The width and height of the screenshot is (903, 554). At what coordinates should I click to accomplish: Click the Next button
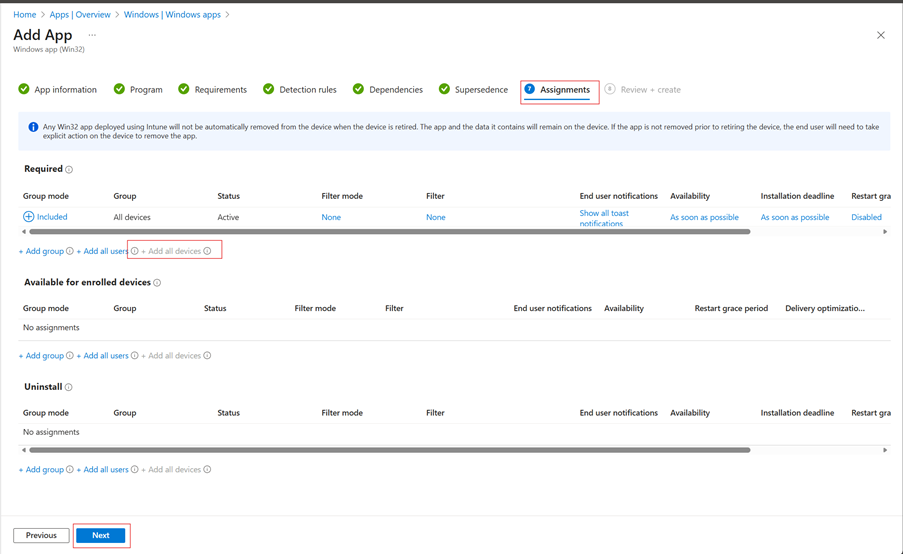101,535
